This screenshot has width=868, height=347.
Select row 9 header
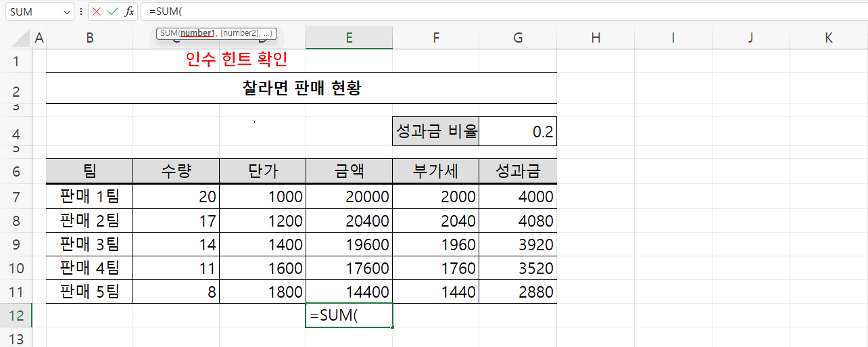(16, 244)
